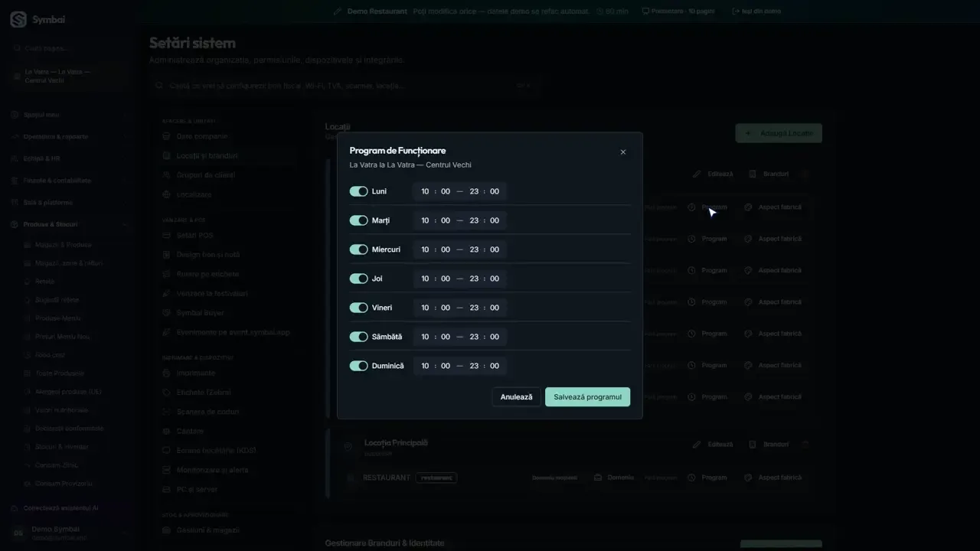Click the Marți closing hour field
Screen dimensions: 980x551
pos(474,220)
